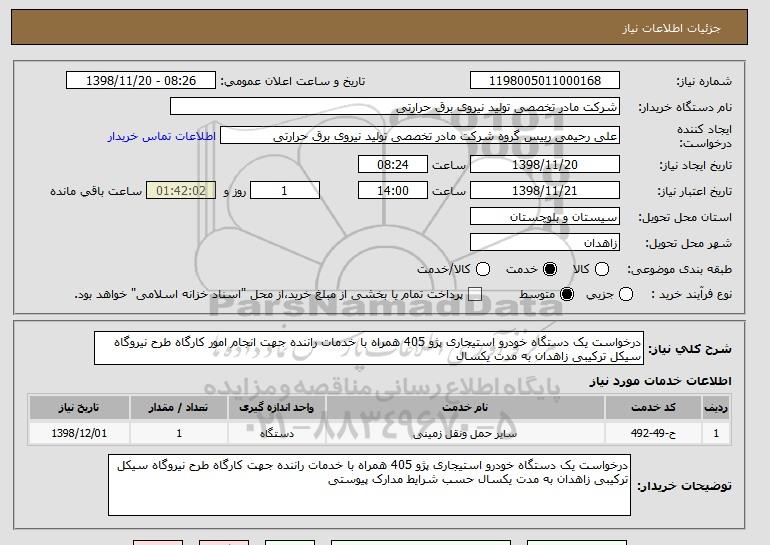Screen dimensions: 770x545
Task: Select the خدمت radio button
Action: tap(550, 269)
